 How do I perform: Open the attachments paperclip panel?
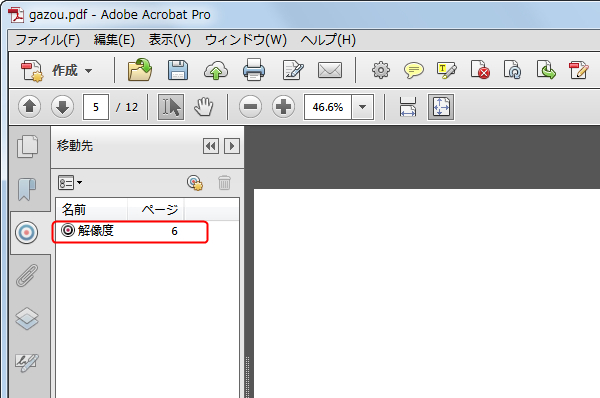pos(27,275)
